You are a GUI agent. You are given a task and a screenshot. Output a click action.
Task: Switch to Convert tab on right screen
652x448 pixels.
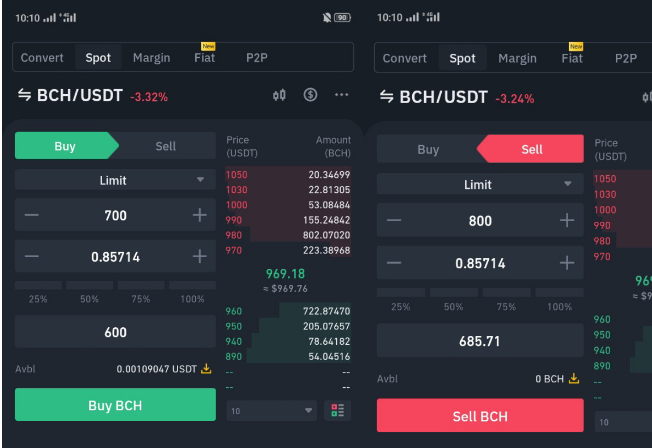(x=405, y=58)
